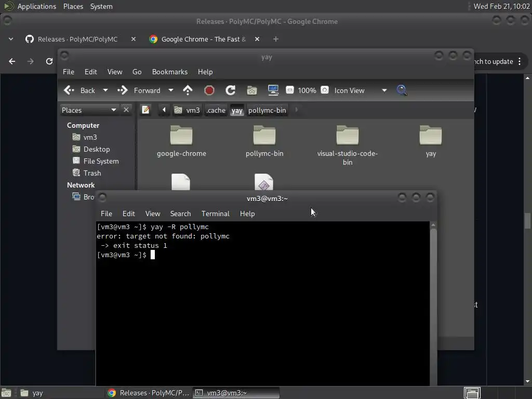The image size is (532, 399).
Task: Click the red Stop loading icon
Action: coord(209,90)
